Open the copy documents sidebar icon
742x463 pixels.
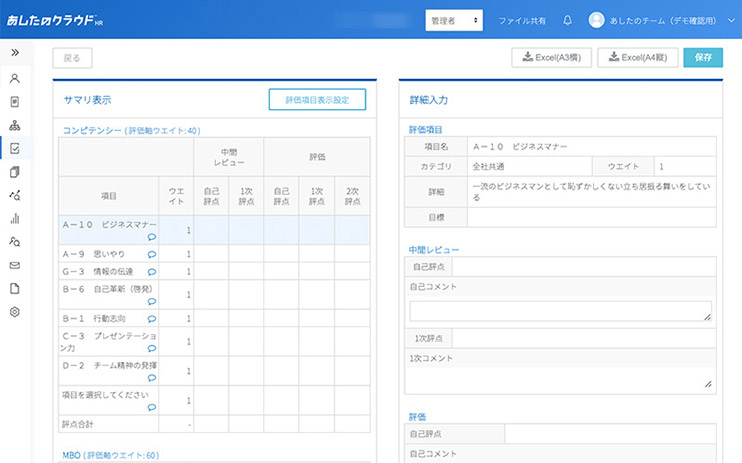coord(15,172)
